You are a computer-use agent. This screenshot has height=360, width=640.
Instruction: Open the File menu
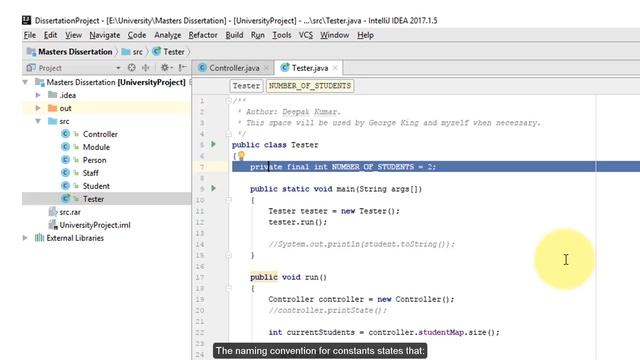click(29, 35)
